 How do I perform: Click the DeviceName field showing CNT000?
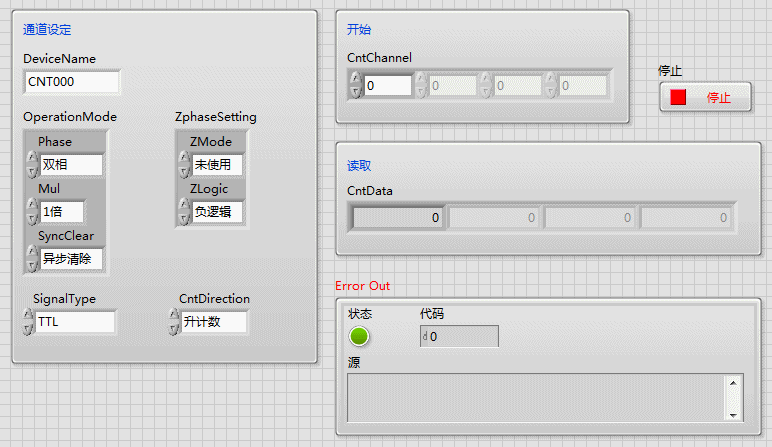point(71,82)
